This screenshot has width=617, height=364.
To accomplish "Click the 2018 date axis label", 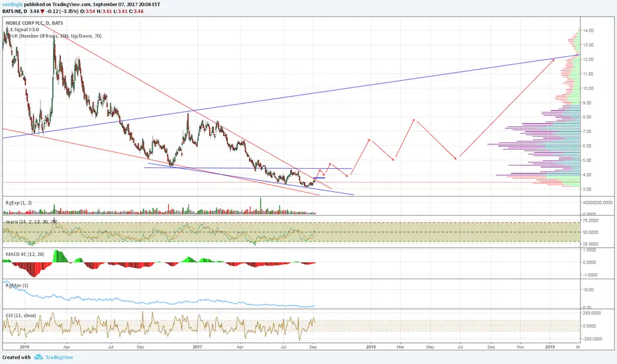I will tap(371, 347).
